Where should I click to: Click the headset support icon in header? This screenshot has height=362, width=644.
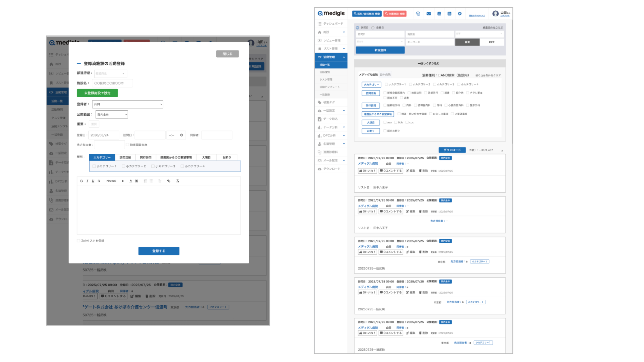point(418,14)
